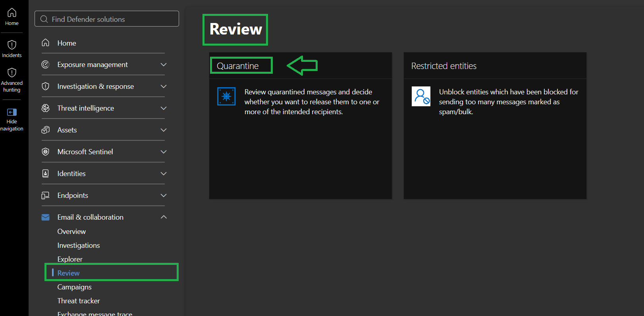Click the Restricted entities user icon
The image size is (644, 316).
click(421, 96)
